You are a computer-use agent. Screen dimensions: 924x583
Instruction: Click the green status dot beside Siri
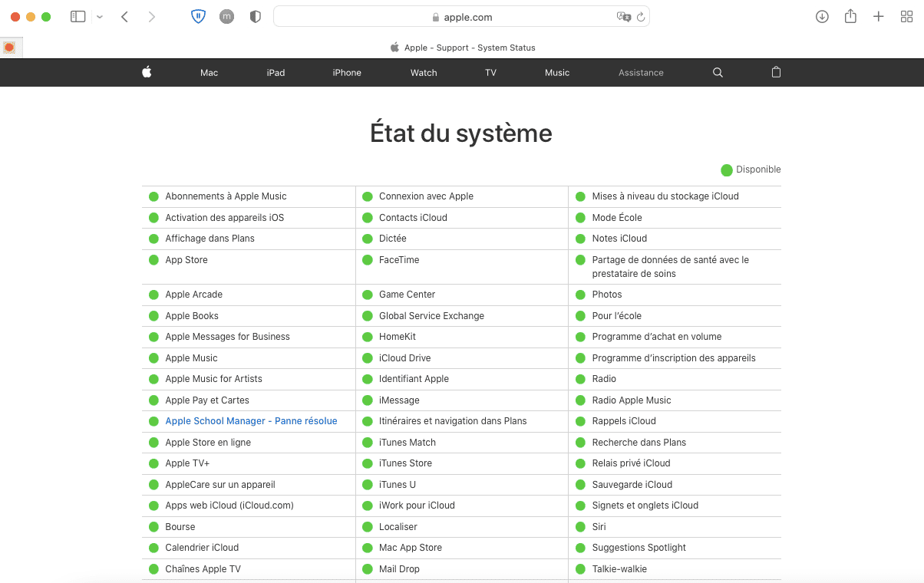581,527
